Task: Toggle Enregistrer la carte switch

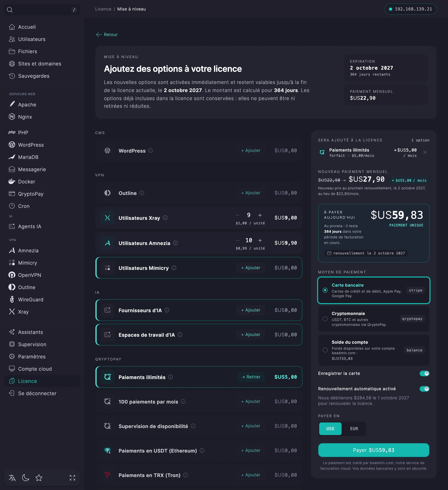Action: pyautogui.click(x=424, y=373)
